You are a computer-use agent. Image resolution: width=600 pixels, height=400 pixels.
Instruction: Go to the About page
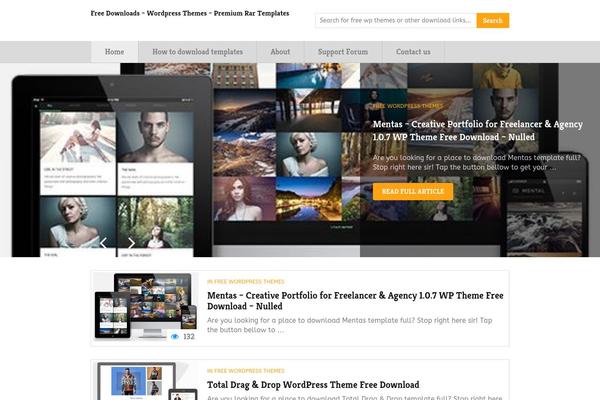(x=280, y=52)
